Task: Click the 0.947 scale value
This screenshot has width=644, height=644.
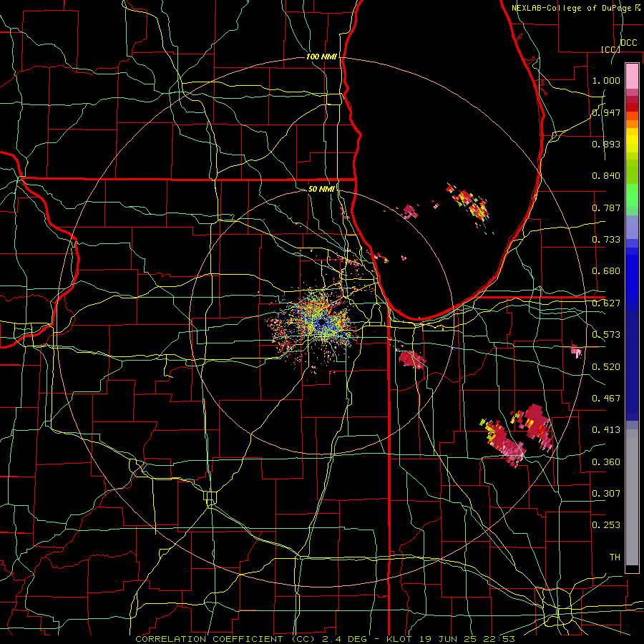Action: point(606,112)
